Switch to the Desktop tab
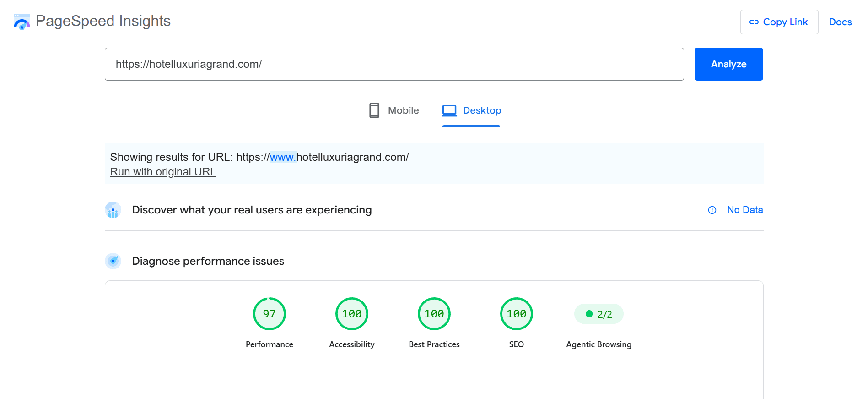Viewport: 868px width, 399px height. [x=471, y=110]
